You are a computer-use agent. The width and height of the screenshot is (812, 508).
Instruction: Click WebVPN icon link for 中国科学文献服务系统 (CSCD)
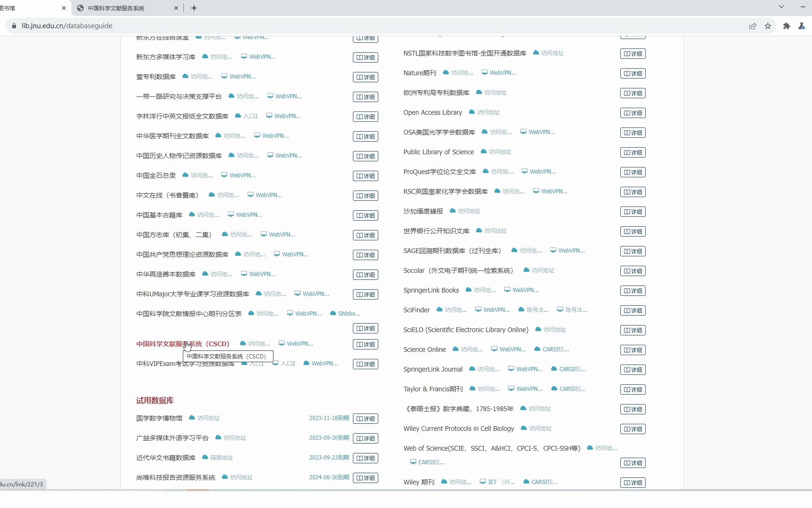pyautogui.click(x=296, y=344)
